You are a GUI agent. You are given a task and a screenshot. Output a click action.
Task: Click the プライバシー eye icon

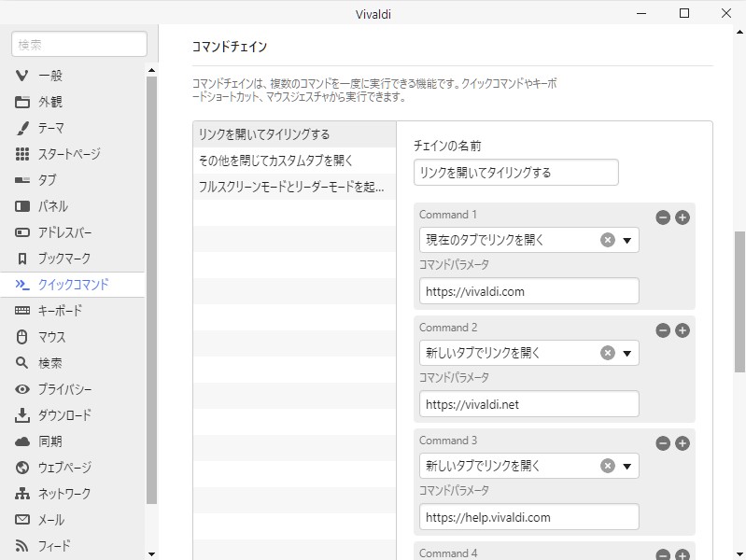(x=21, y=389)
